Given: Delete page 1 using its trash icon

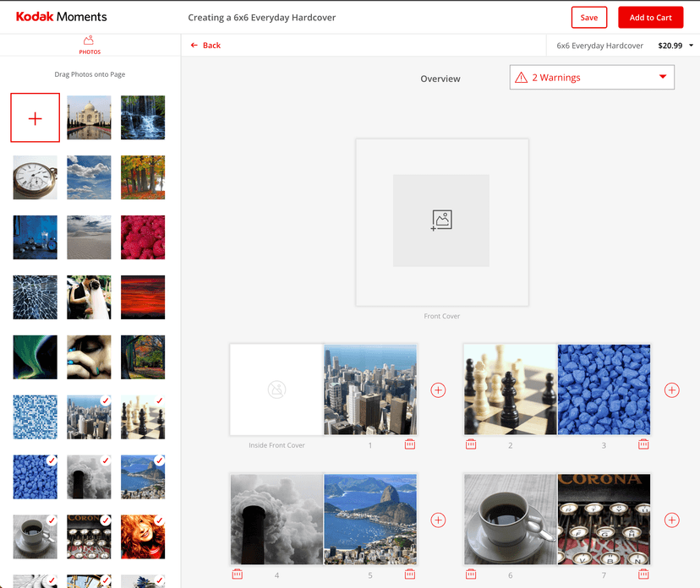Looking at the screenshot, I should pos(410,444).
